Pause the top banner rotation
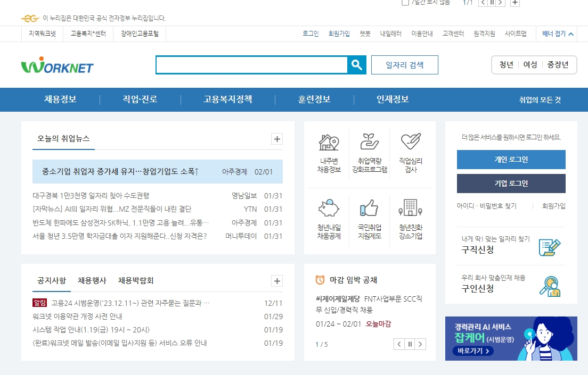Screen dimensions: 588x375 [x=491, y=3]
